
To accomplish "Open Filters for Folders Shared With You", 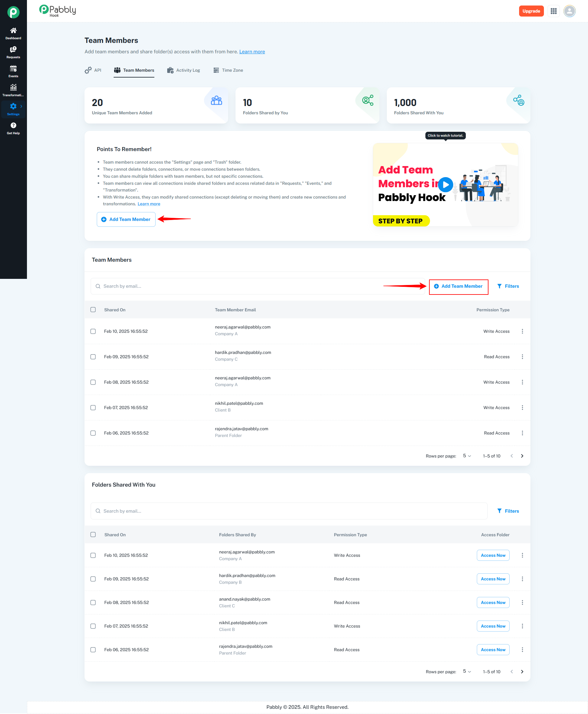I will click(x=508, y=511).
